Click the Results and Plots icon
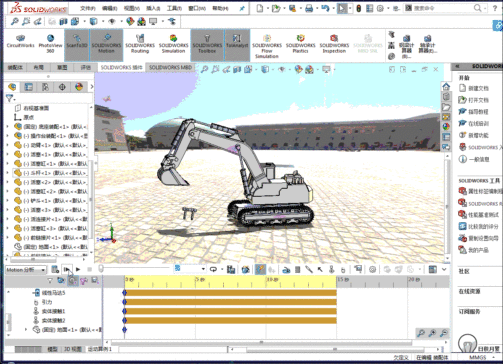Screen dimensions: 503x364 [358, 269]
